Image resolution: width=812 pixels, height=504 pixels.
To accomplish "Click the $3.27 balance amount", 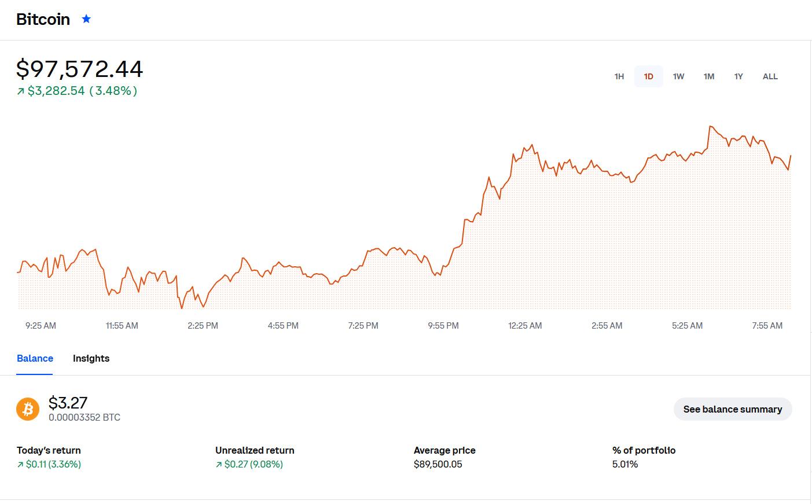I will 68,402.
